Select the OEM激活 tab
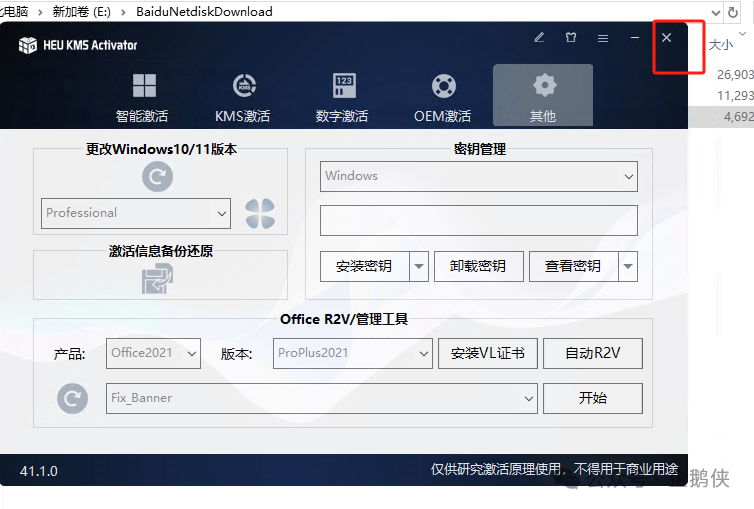This screenshot has width=754, height=509. click(x=443, y=98)
